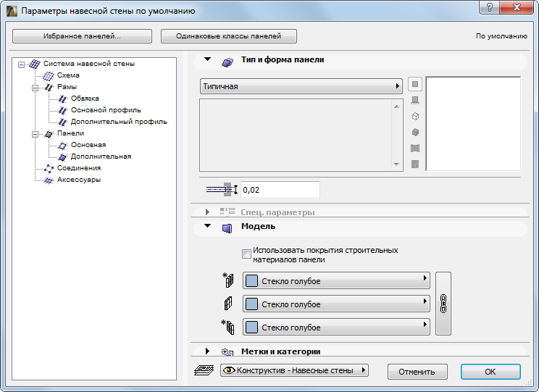
Task: Click the Основная panel icon in tree
Action: coord(62,146)
